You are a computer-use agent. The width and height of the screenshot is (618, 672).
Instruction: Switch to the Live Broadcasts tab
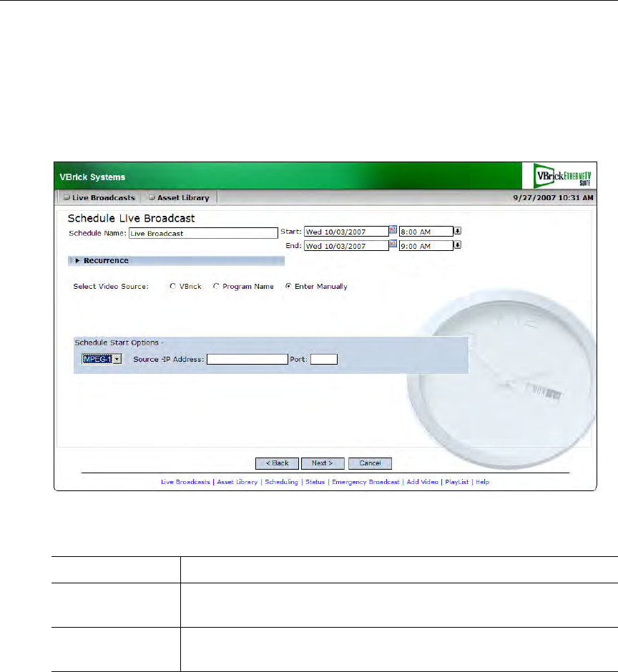(99, 197)
